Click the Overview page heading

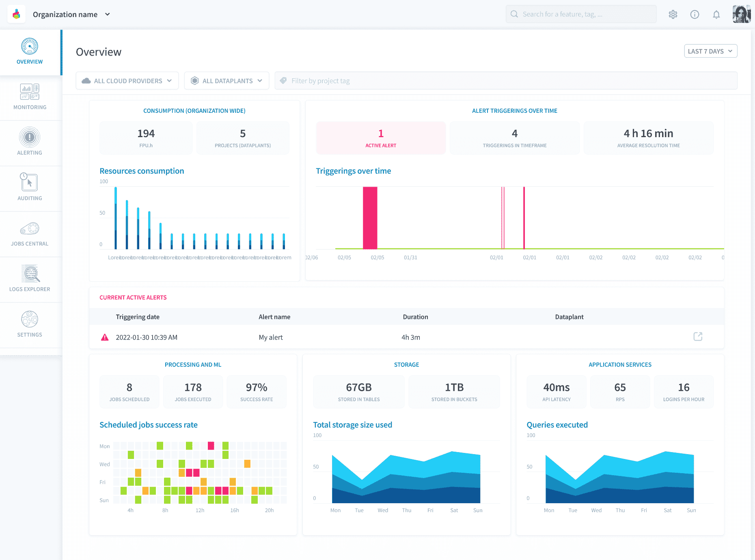(99, 52)
